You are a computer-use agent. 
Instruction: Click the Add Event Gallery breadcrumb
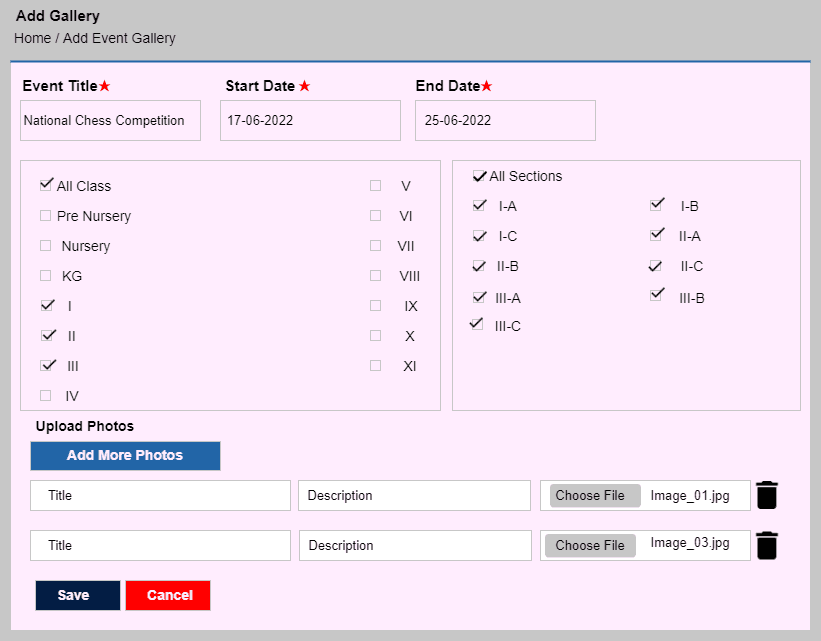(119, 38)
